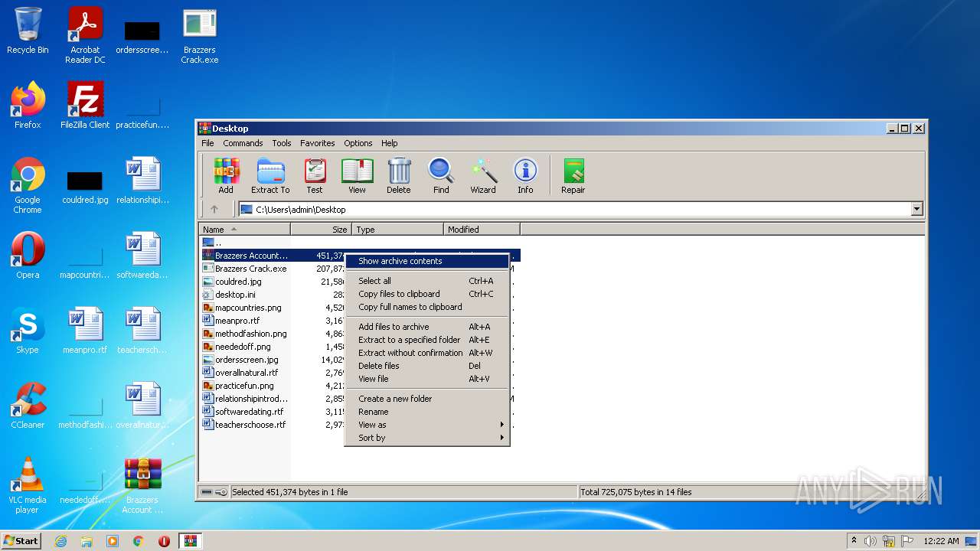The width and height of the screenshot is (980, 551).
Task: Click Internet Explorer taskbar icon
Action: tap(60, 541)
